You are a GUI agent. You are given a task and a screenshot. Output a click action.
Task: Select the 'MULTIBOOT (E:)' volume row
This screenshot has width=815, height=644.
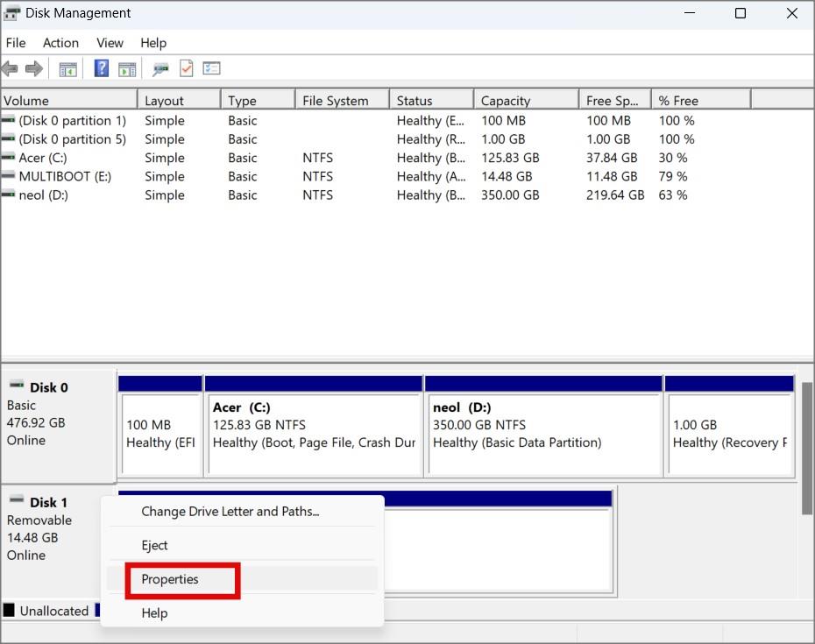click(376, 176)
